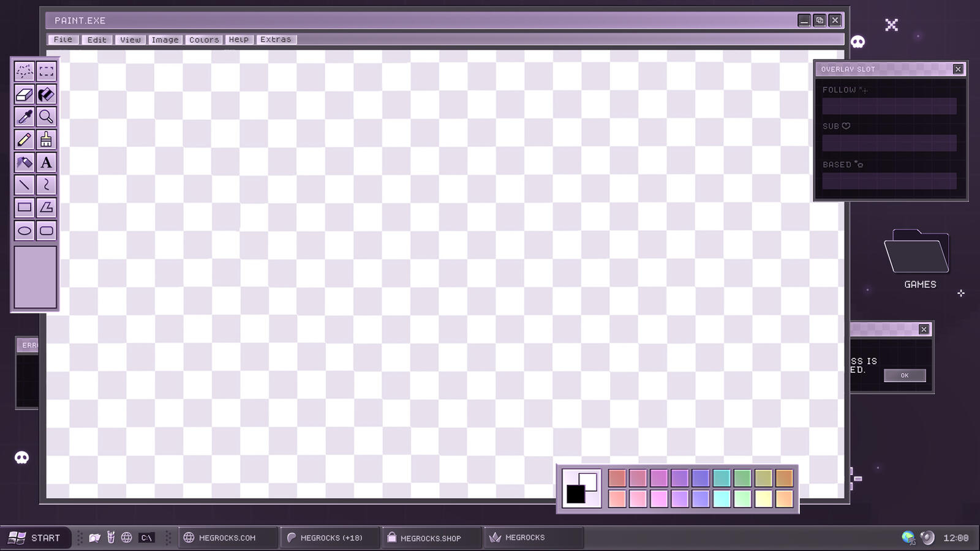Click the OK button in the dialog

coord(905,375)
